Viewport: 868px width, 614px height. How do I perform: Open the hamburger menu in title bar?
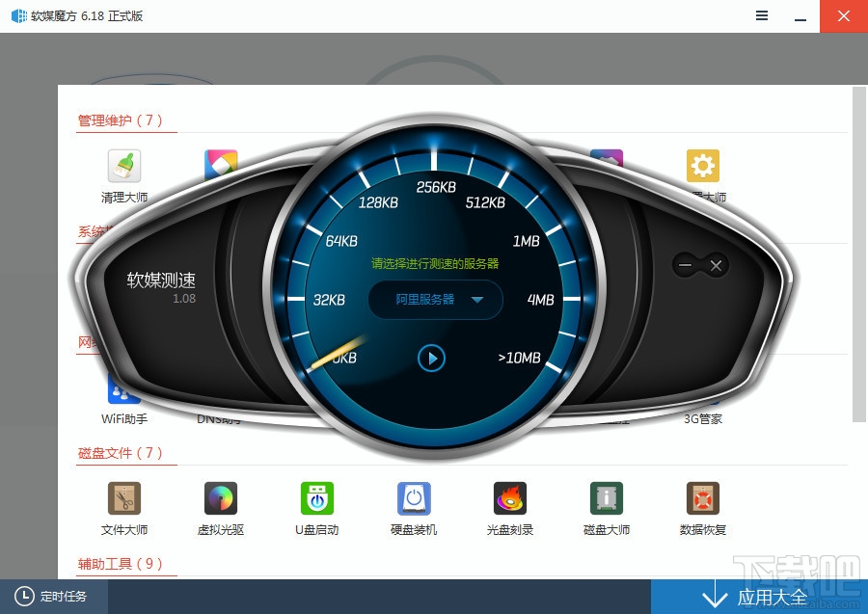(x=762, y=16)
